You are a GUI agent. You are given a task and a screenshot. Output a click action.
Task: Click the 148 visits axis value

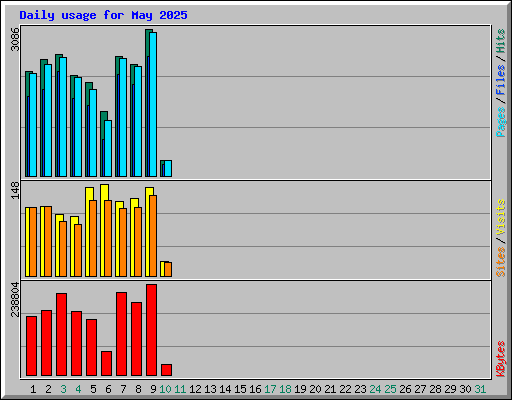(15, 190)
